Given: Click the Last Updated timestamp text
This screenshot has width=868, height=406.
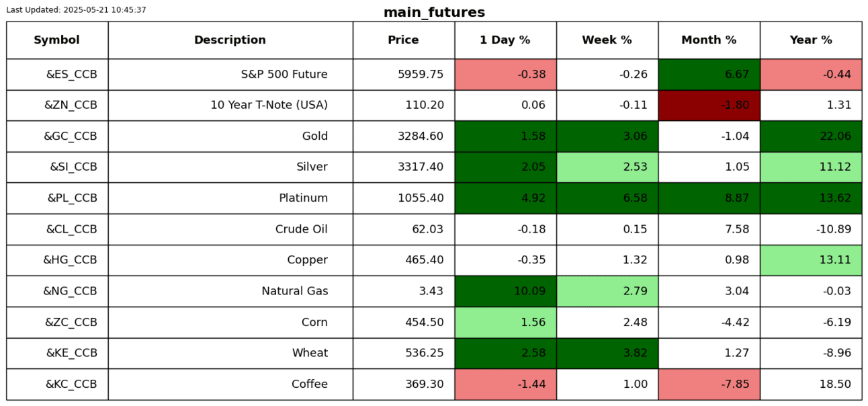Looking at the screenshot, I should (76, 10).
